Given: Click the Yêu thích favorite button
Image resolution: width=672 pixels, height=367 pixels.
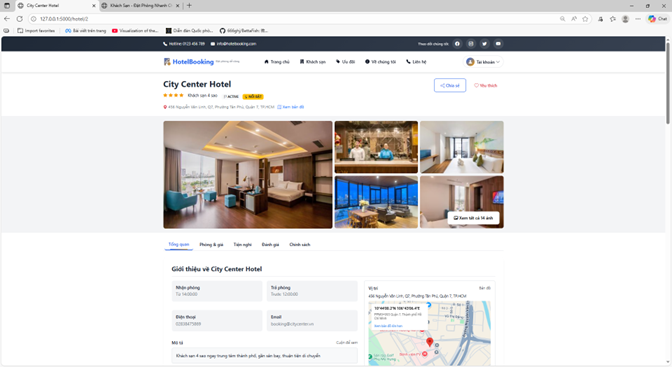Looking at the screenshot, I should coord(485,85).
